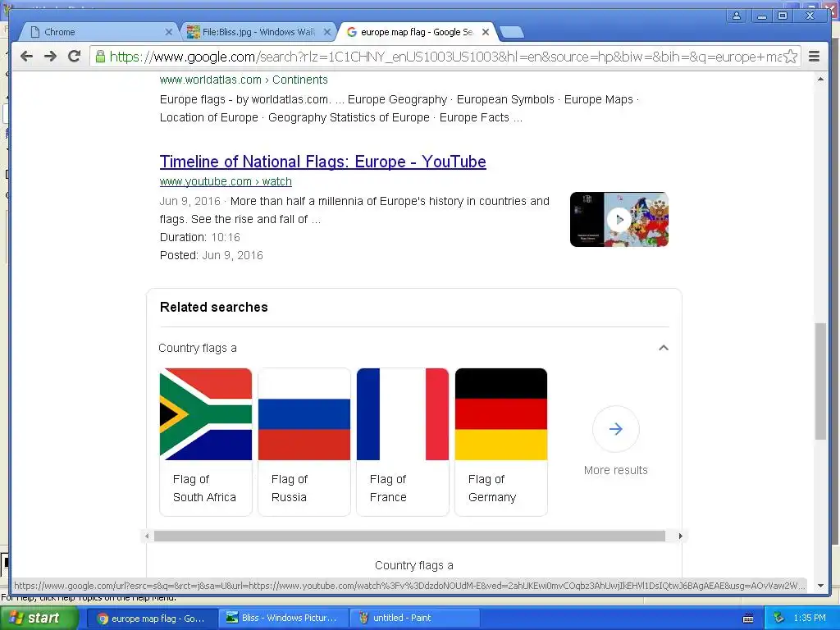Open a new tab with the new-tab button
The image size is (840, 630).
(x=512, y=32)
